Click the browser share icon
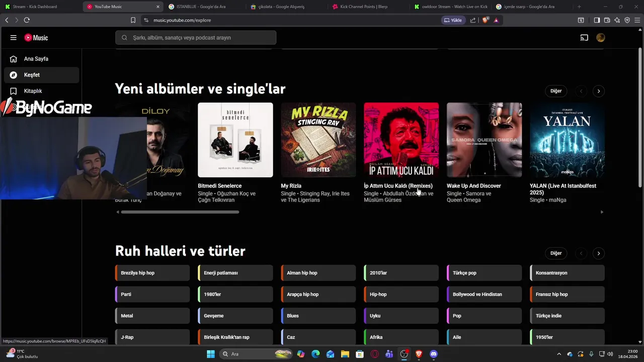The height and width of the screenshot is (362, 644). tap(473, 20)
